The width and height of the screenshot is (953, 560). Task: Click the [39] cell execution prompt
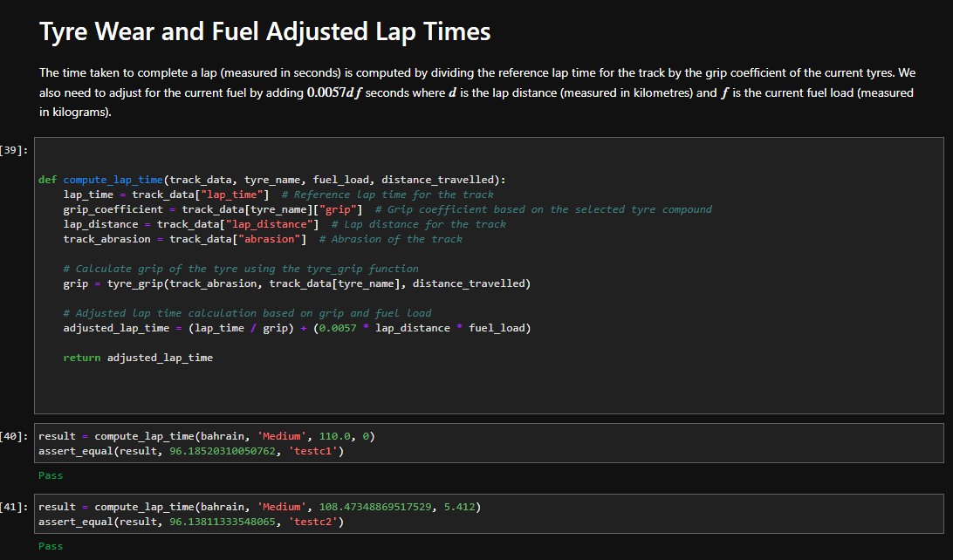pos(13,150)
